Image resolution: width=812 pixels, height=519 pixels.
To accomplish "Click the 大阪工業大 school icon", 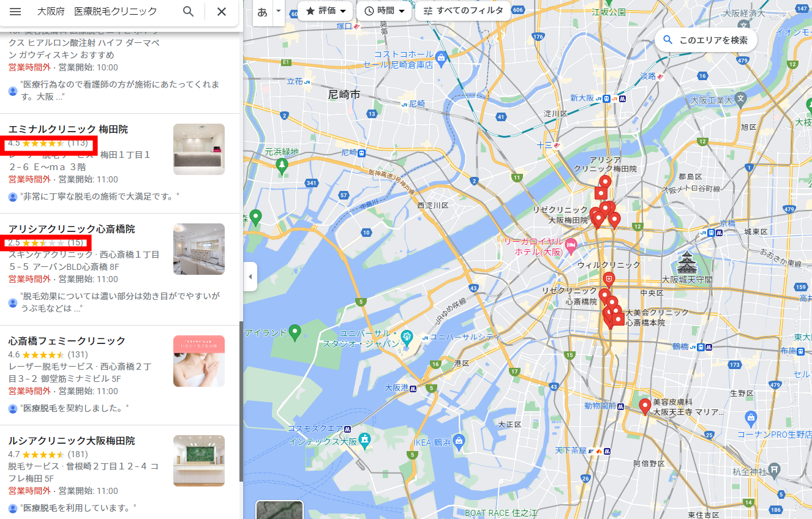I will point(741,99).
